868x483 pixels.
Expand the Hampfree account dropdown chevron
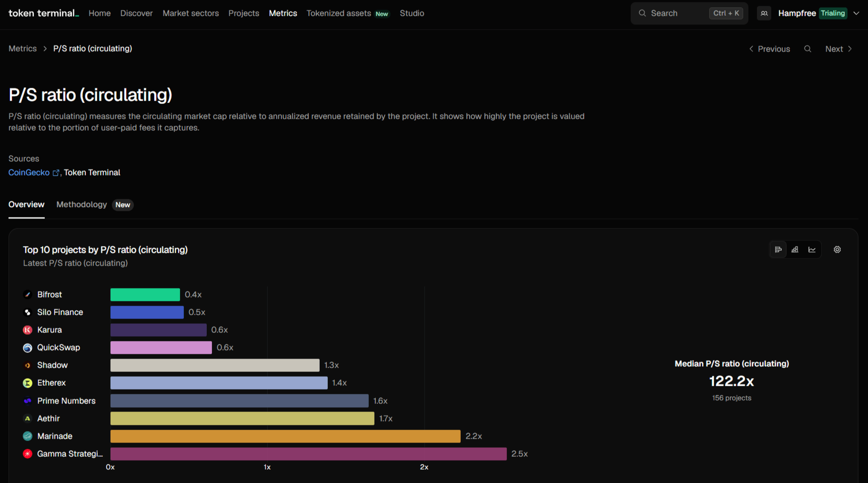[x=856, y=13]
